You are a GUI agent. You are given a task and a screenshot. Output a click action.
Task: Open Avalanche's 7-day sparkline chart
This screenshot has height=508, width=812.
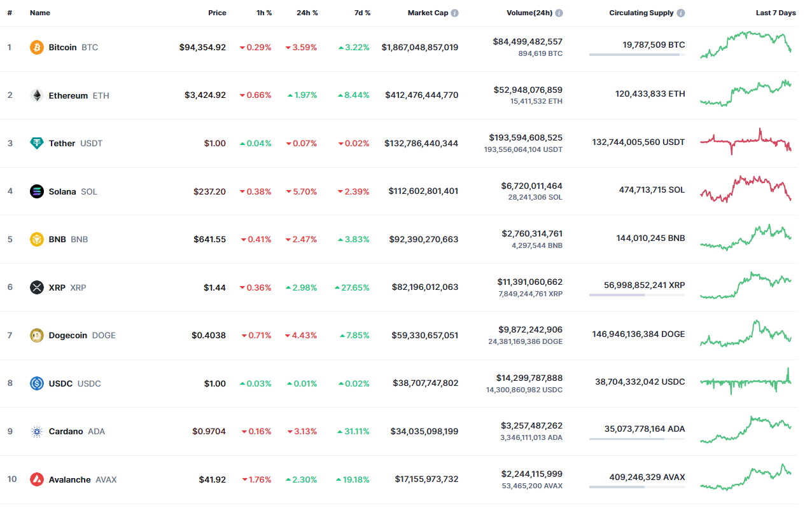tap(746, 477)
